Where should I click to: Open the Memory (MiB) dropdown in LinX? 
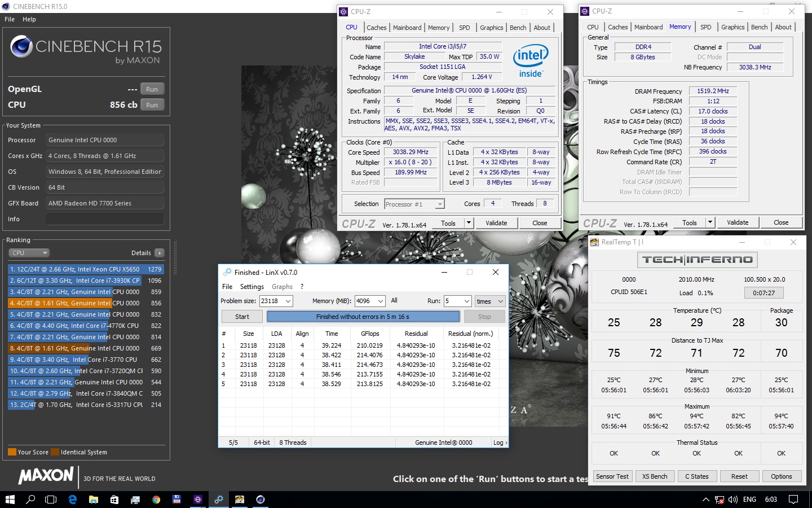(381, 301)
